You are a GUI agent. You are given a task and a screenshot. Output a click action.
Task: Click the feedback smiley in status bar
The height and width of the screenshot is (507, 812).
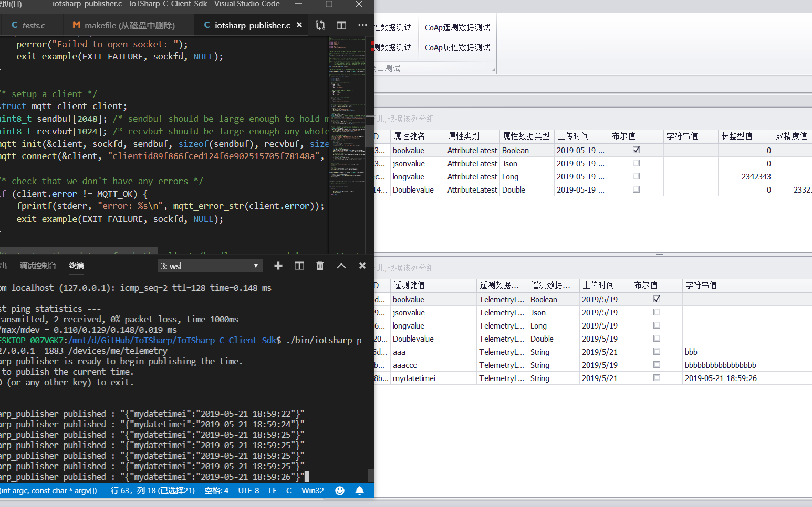(x=340, y=491)
